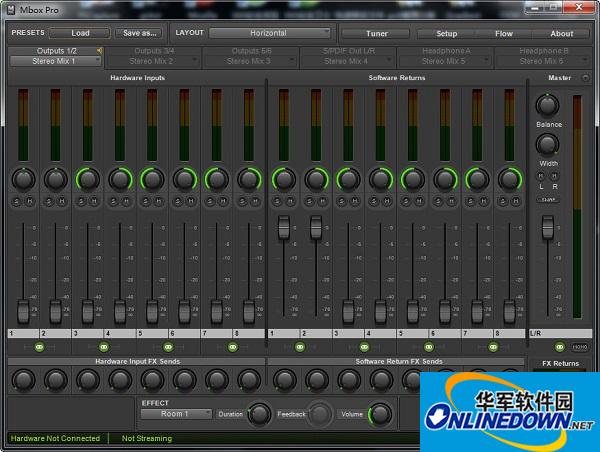Select the Headphone A output tab

click(x=445, y=51)
